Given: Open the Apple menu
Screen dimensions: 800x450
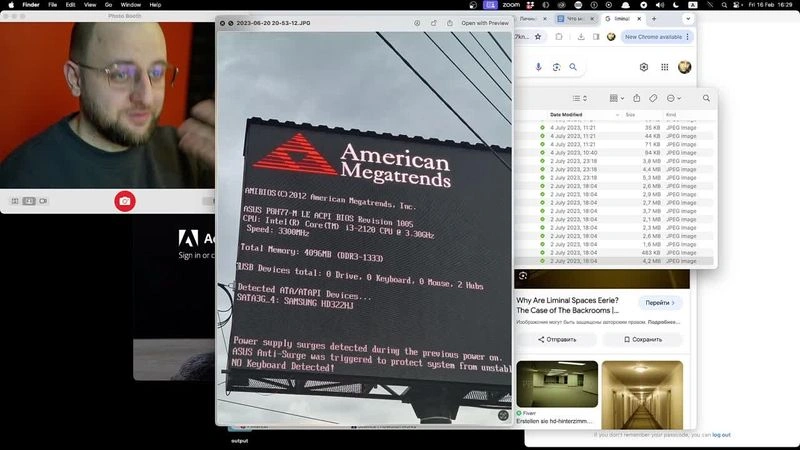Looking at the screenshot, I should [11, 5].
